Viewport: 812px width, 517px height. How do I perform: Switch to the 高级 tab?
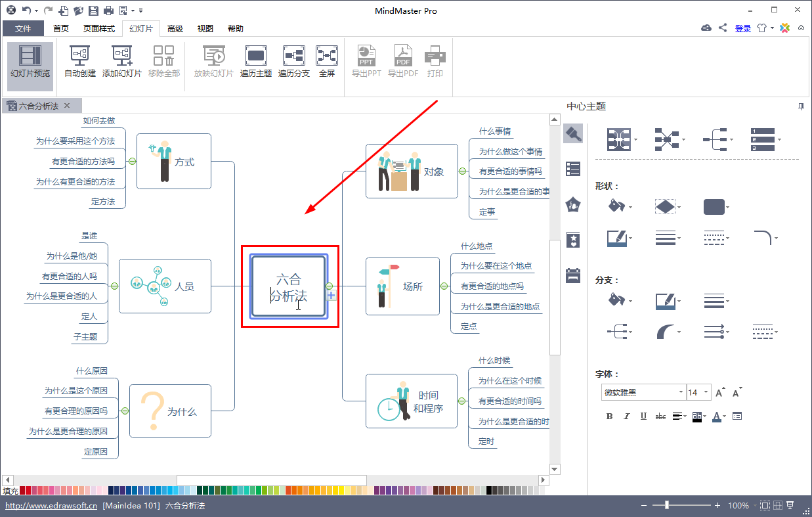[175, 28]
